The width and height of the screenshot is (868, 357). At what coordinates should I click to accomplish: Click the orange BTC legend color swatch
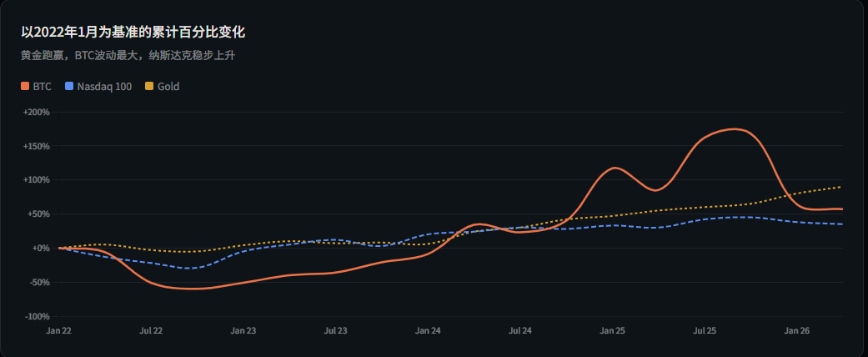[x=25, y=86]
